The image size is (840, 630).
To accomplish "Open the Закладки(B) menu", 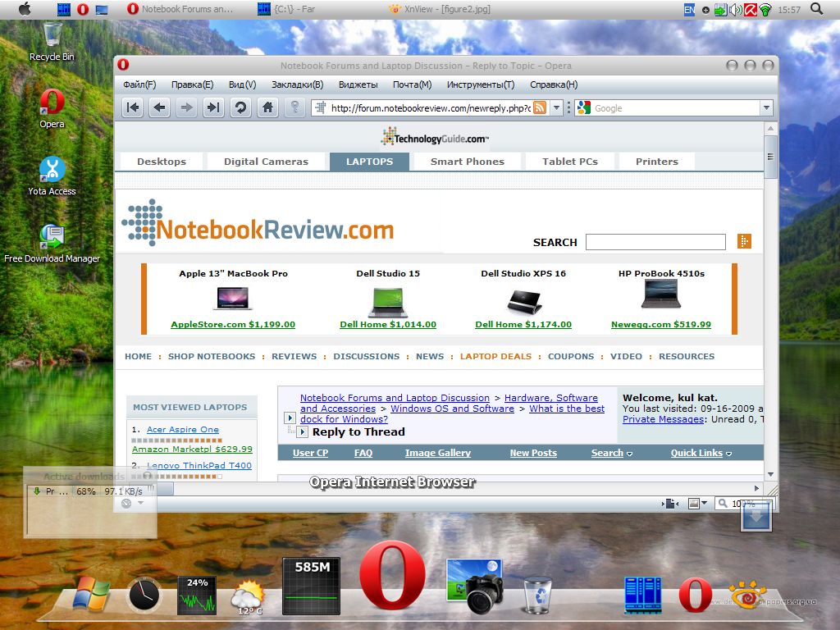I will click(297, 84).
